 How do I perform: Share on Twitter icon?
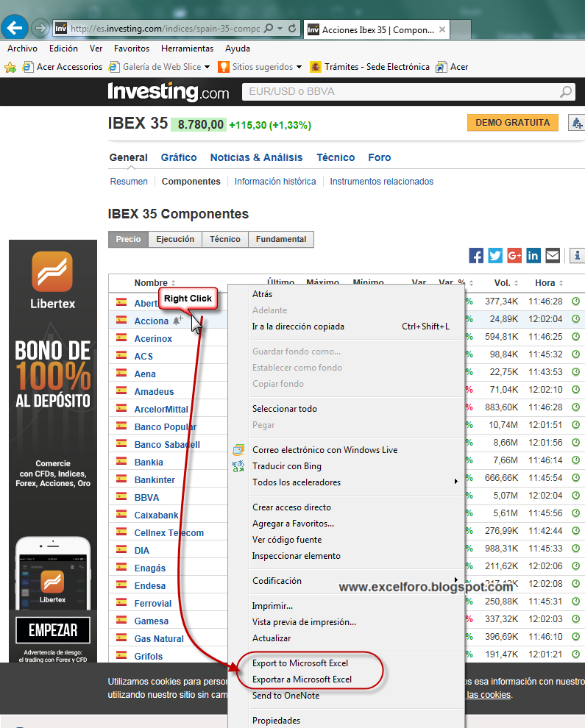pos(495,255)
